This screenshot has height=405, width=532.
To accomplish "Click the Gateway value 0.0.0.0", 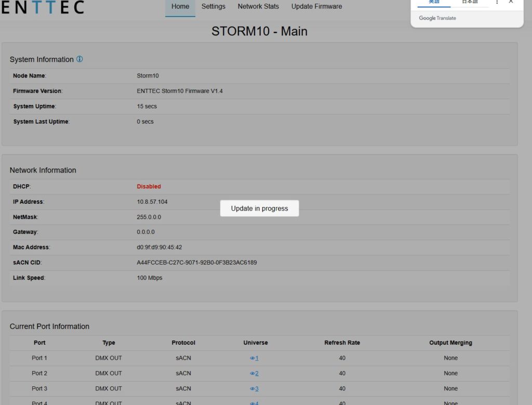I will click(x=146, y=232).
